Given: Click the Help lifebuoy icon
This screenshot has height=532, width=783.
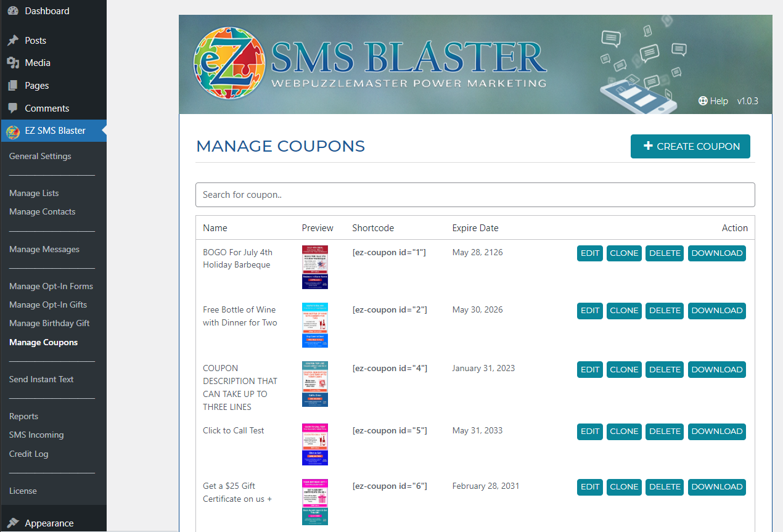Looking at the screenshot, I should pyautogui.click(x=703, y=101).
